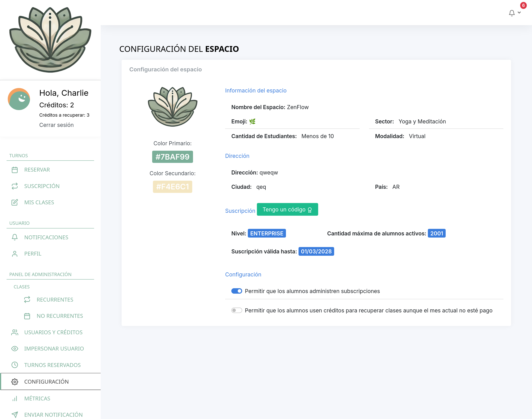The width and height of the screenshot is (532, 419).
Task: Click the Cerrar sesión link
Action: (x=57, y=125)
